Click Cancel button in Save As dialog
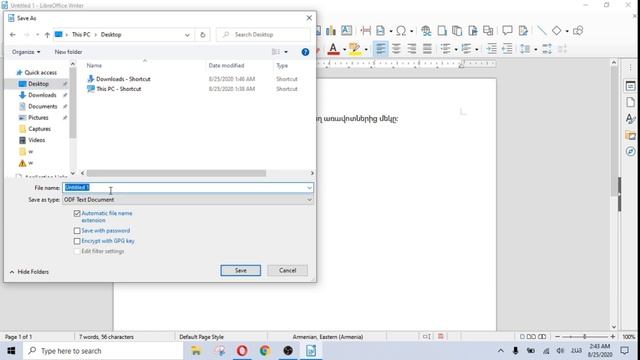640x360 pixels. 287,270
